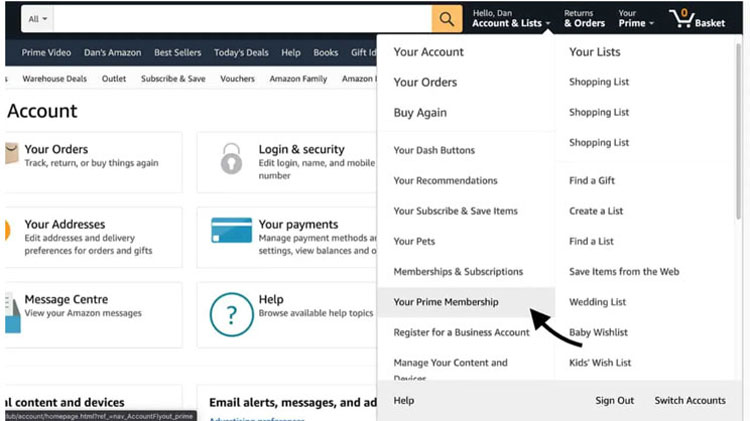This screenshot has height=421, width=750.
Task: Click the flyout scrollbar thumb
Action: 739,130
